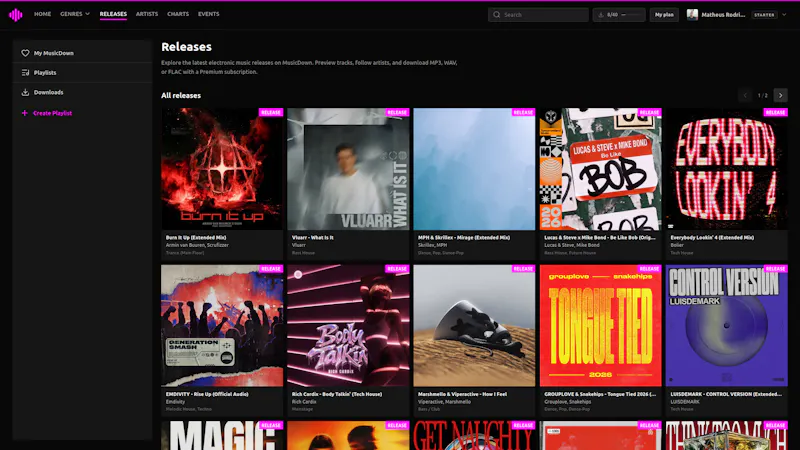Click Everybody Lookin' 4 (Extended Mix) title
The height and width of the screenshot is (450, 800).
point(712,237)
